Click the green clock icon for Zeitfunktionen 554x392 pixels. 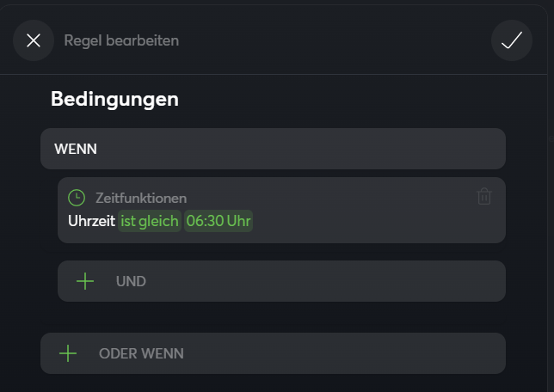(x=77, y=198)
